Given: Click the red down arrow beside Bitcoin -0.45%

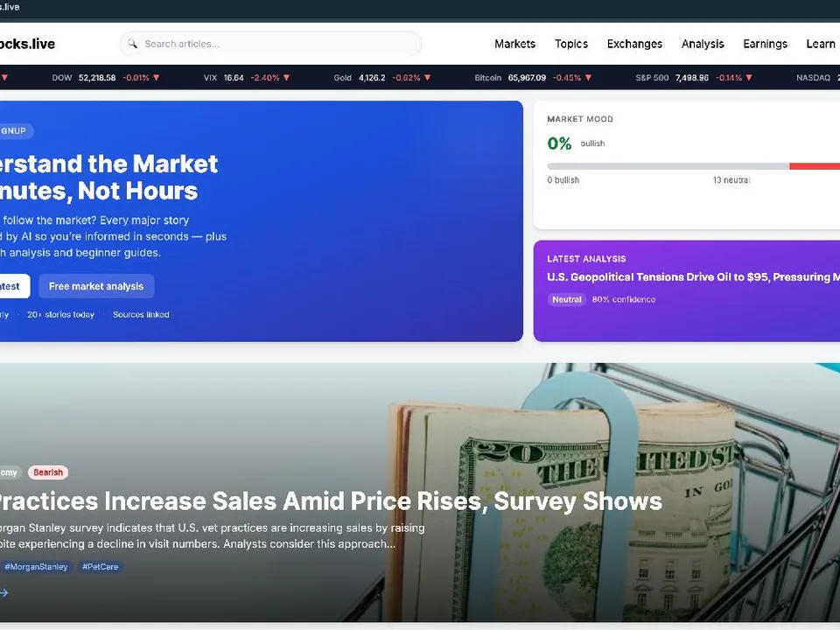Looking at the screenshot, I should click(588, 78).
